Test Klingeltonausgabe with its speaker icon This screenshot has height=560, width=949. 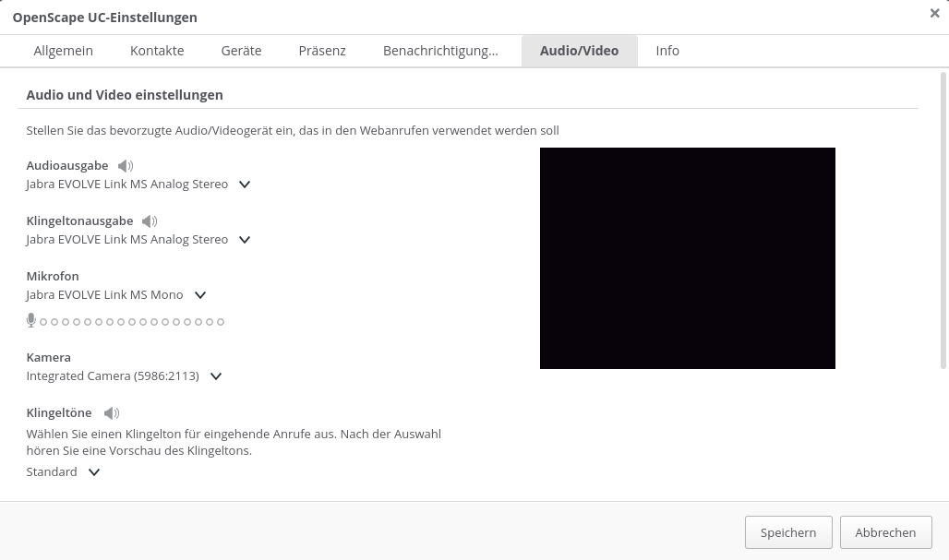tap(150, 221)
